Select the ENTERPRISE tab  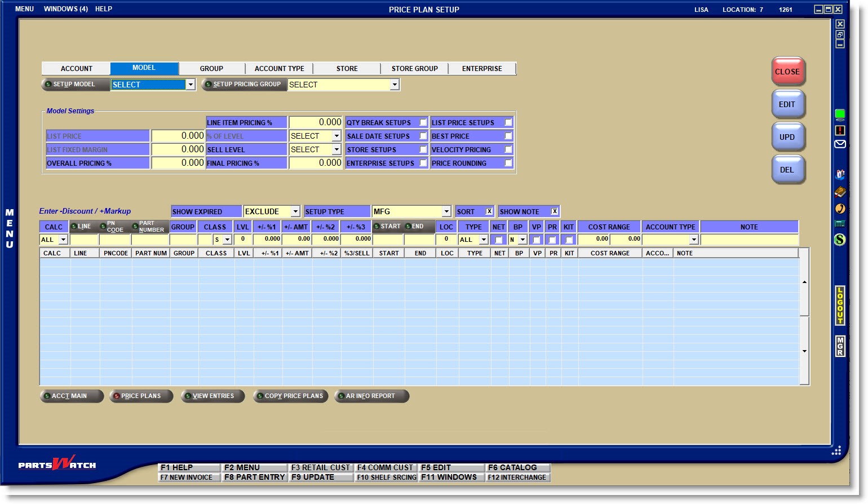pos(481,69)
